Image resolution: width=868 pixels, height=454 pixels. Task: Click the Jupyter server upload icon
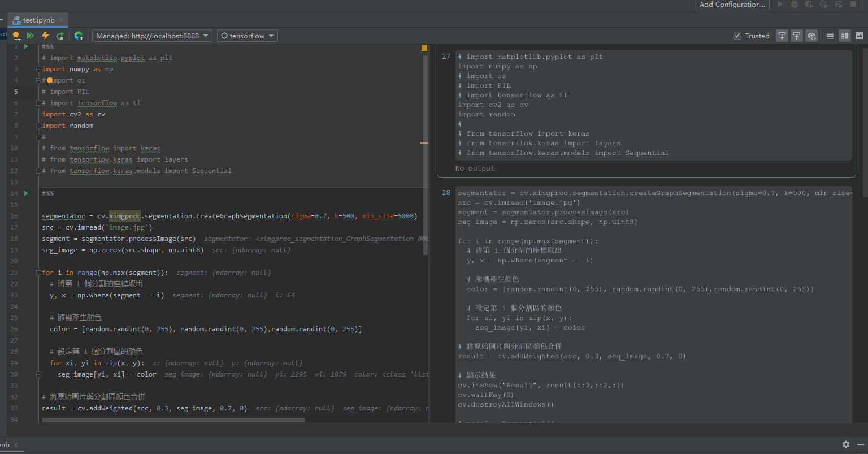click(x=79, y=36)
